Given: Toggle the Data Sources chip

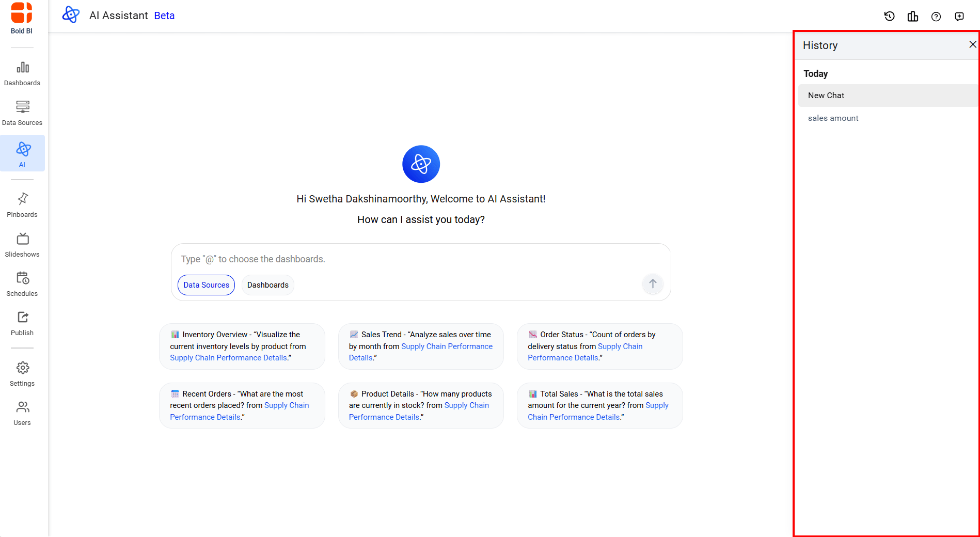Looking at the screenshot, I should pyautogui.click(x=206, y=285).
